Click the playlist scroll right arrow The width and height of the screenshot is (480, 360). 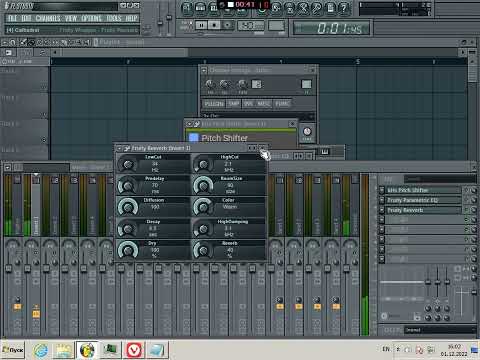462,53
